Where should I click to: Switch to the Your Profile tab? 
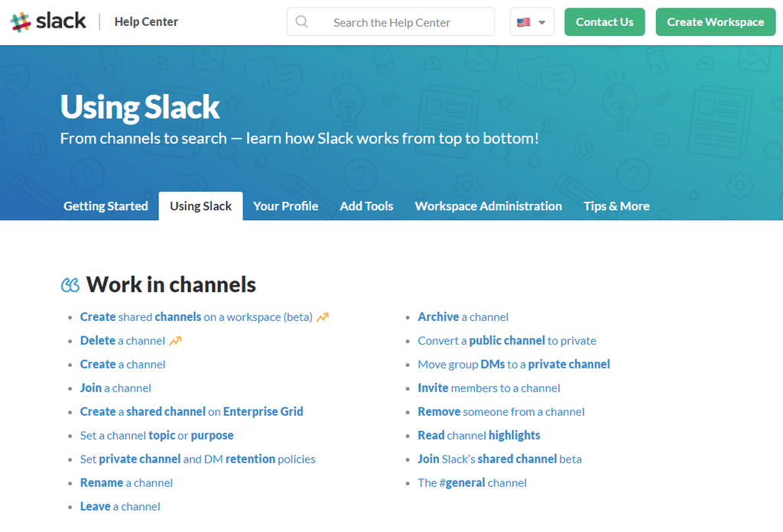[x=286, y=206]
